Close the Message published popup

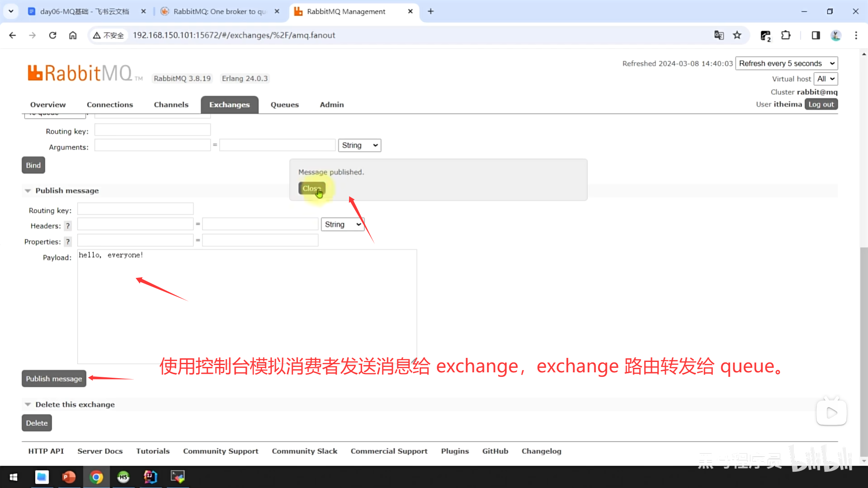[x=311, y=188]
